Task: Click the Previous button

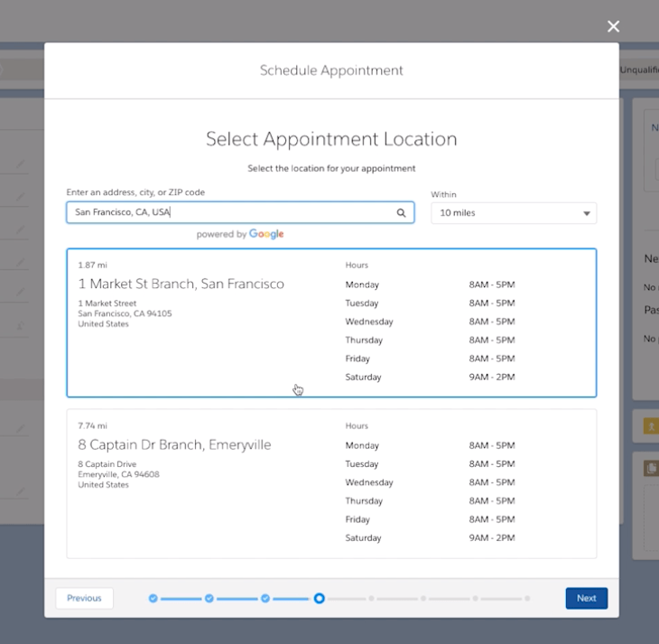Action: [84, 598]
